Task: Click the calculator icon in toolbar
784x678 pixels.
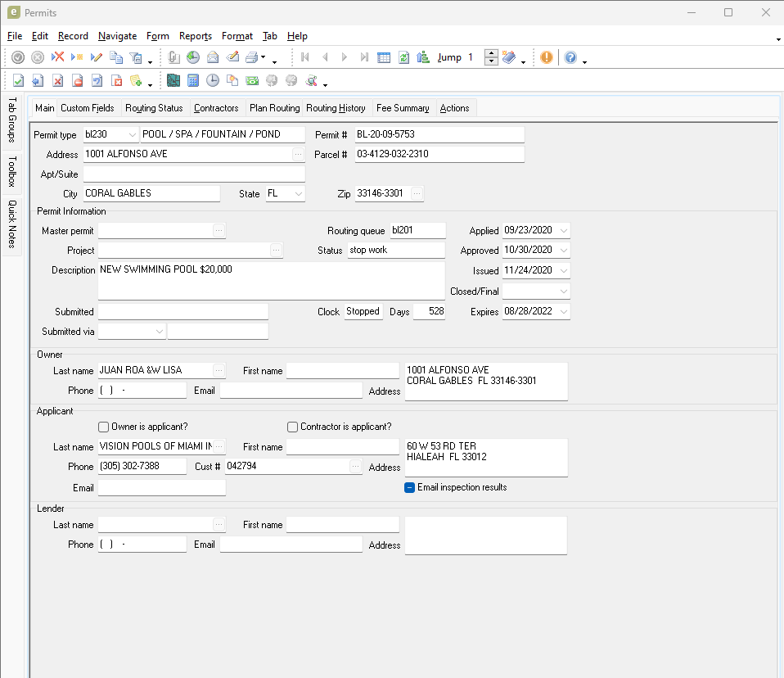Action: click(x=193, y=80)
